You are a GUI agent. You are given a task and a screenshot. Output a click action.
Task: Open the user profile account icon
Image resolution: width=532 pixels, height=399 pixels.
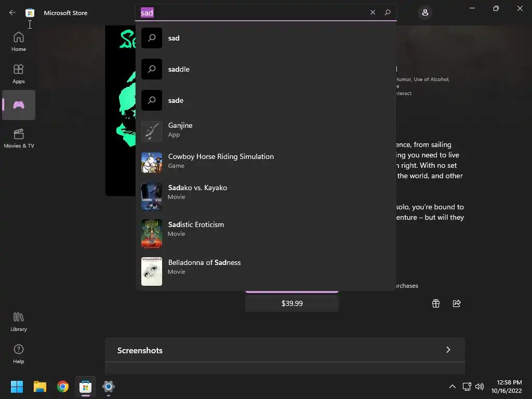(x=425, y=13)
